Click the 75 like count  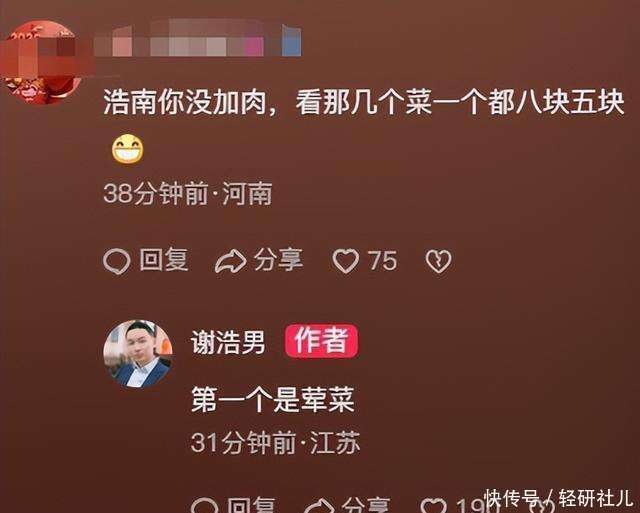point(382,260)
